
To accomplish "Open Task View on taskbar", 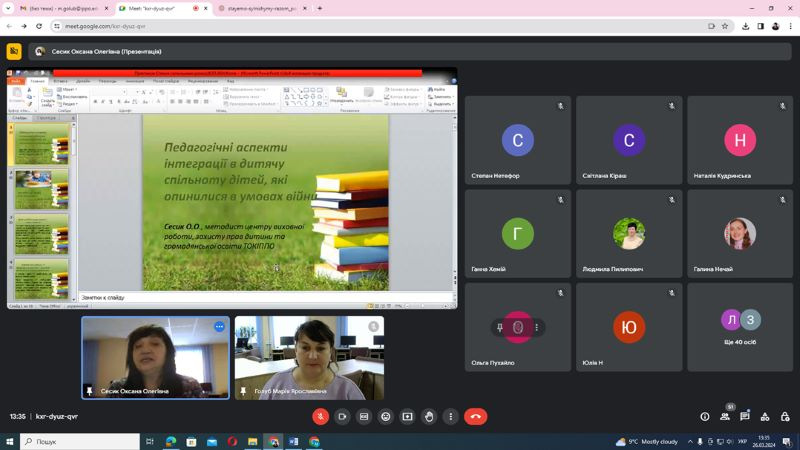I will [150, 442].
